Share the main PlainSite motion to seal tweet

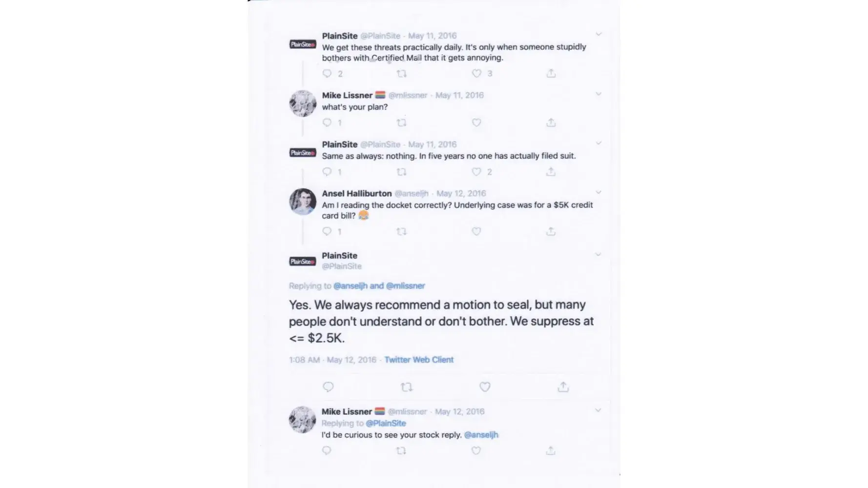(563, 387)
